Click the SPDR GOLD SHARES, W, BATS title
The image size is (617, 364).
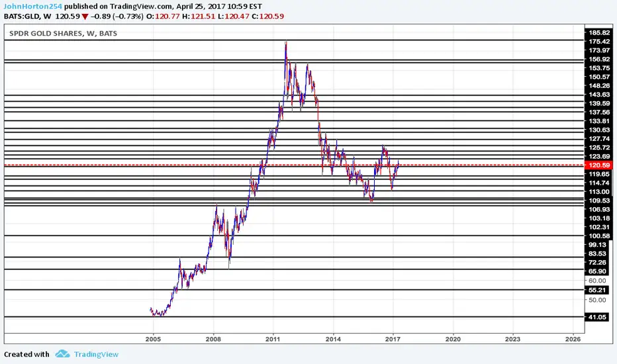point(64,34)
